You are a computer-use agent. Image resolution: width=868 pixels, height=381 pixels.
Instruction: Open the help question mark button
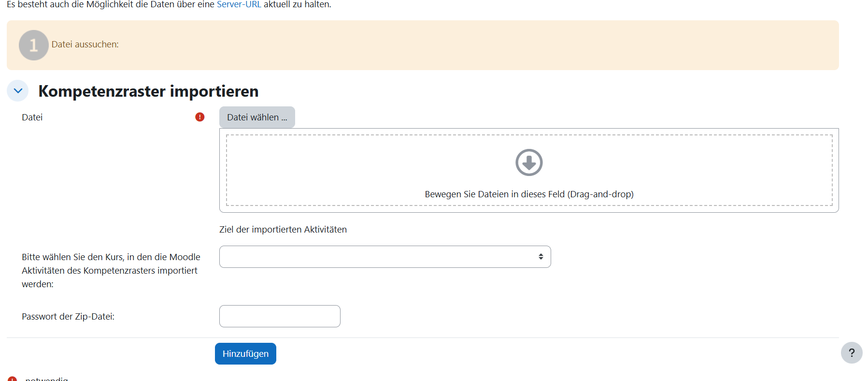click(851, 353)
